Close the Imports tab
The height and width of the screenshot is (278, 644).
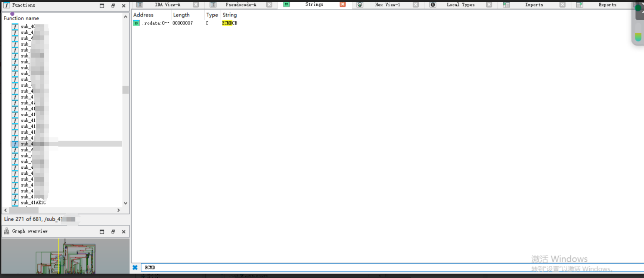click(562, 5)
